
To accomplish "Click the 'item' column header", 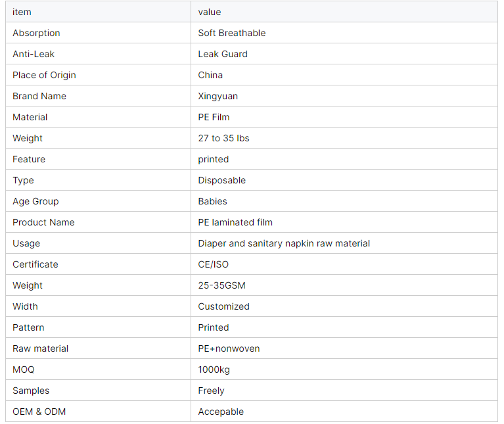I will tap(22, 12).
